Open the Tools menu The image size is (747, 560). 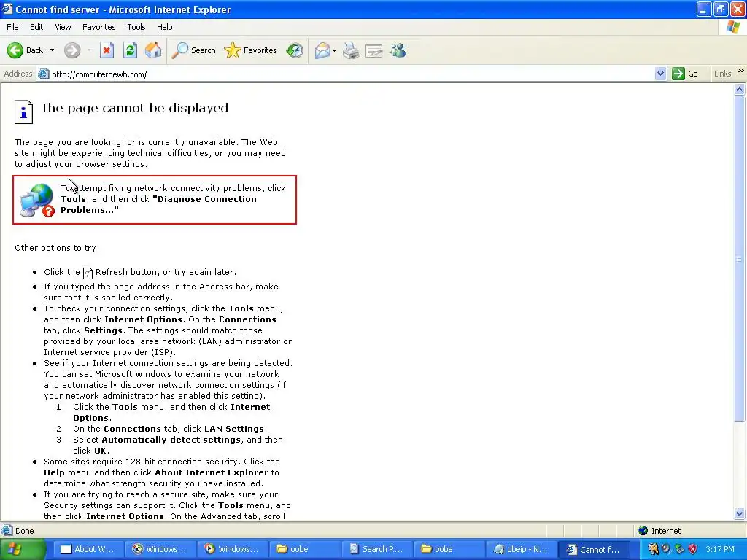click(x=136, y=27)
